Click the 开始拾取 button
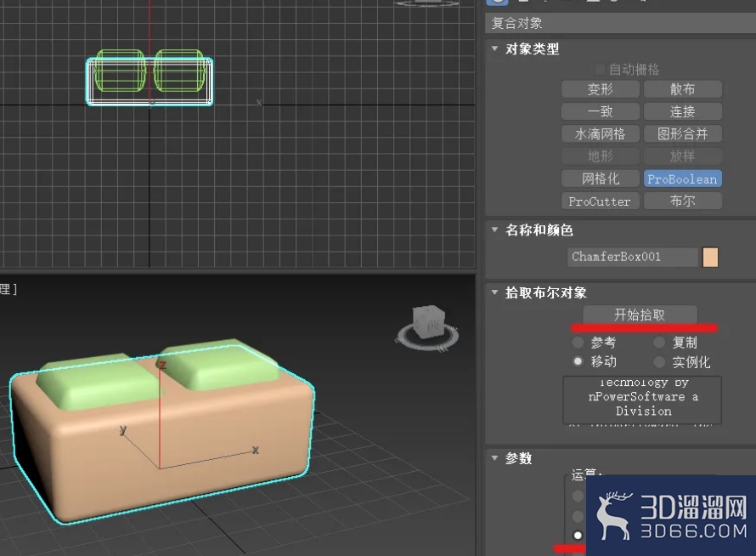Screen dimensions: 756x556 point(640,315)
